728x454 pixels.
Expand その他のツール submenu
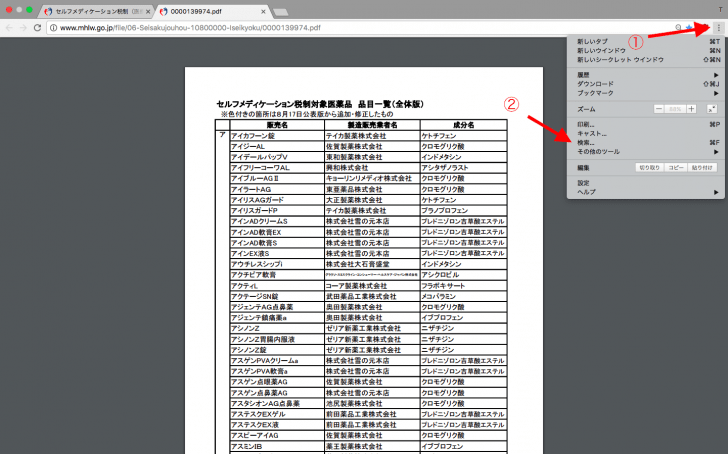coord(645,152)
